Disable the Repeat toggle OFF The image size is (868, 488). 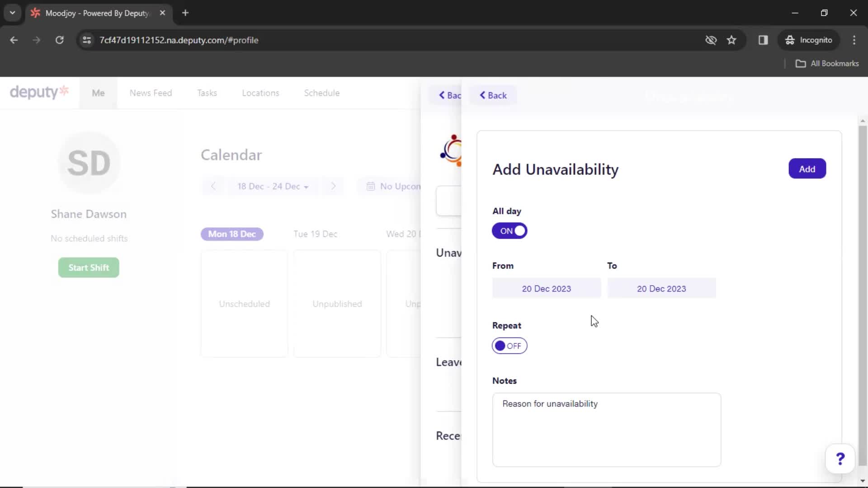509,346
